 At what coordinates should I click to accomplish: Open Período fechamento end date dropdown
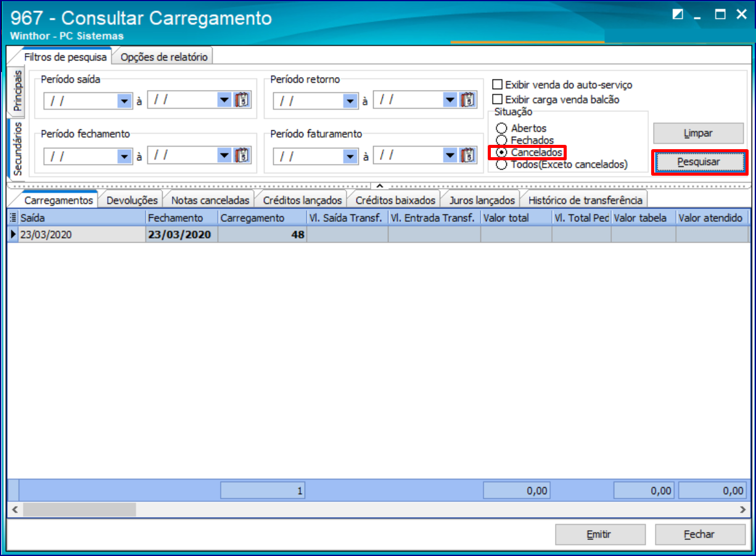pos(224,157)
